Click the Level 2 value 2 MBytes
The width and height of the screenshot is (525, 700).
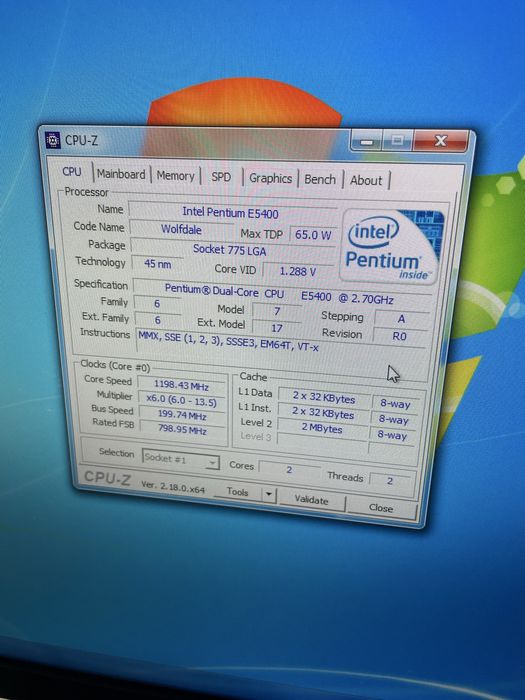(322, 428)
